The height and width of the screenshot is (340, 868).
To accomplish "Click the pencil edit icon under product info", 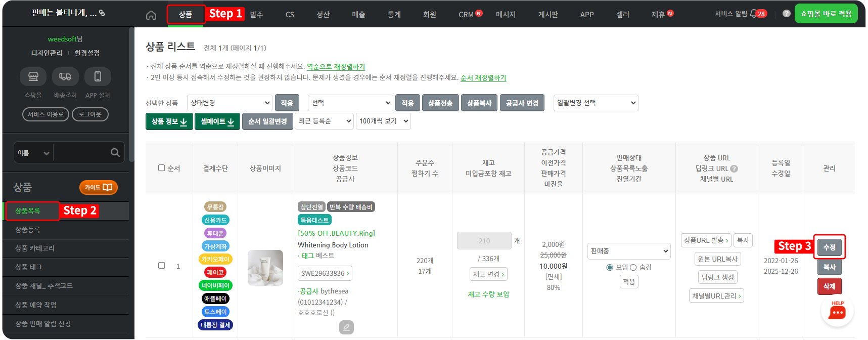I will (x=346, y=327).
